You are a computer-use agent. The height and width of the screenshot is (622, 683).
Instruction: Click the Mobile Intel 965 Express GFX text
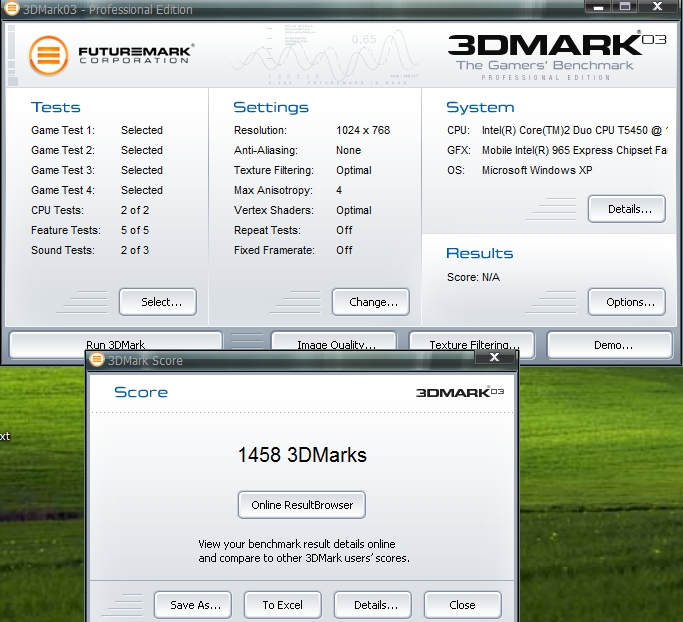pos(575,150)
